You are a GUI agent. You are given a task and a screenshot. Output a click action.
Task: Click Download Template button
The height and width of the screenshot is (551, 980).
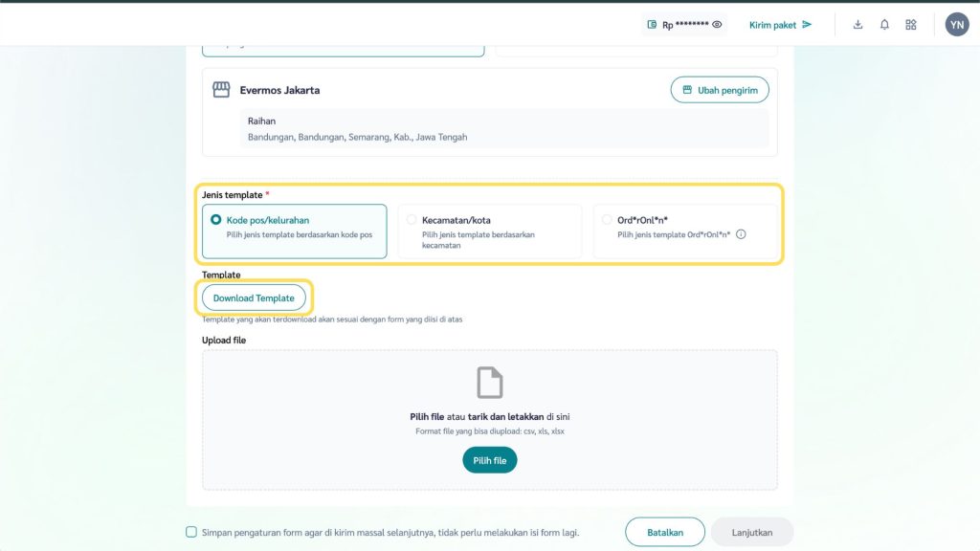(x=254, y=298)
